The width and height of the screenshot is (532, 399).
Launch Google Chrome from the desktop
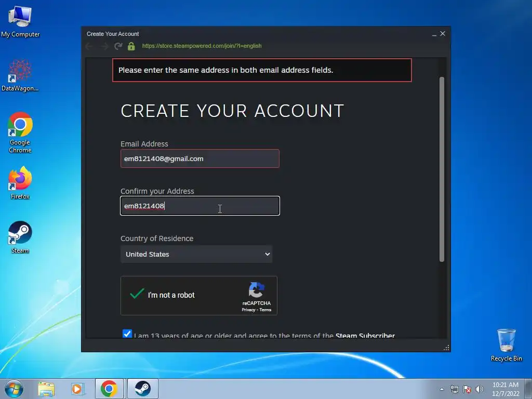[20, 132]
